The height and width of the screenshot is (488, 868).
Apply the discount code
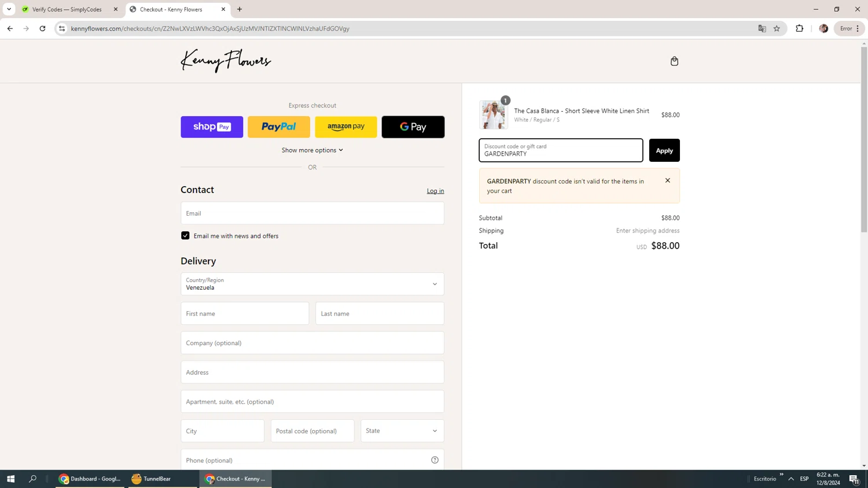tap(664, 150)
